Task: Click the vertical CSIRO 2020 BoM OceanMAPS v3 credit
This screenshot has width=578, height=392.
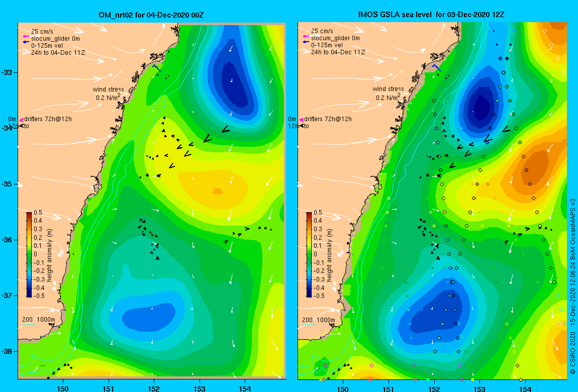Action: tap(573, 287)
